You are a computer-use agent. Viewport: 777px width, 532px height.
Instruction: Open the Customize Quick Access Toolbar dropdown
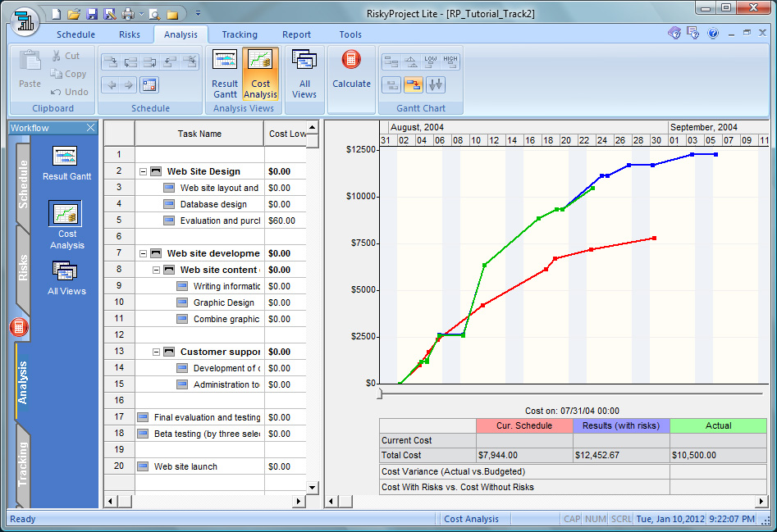[198, 13]
